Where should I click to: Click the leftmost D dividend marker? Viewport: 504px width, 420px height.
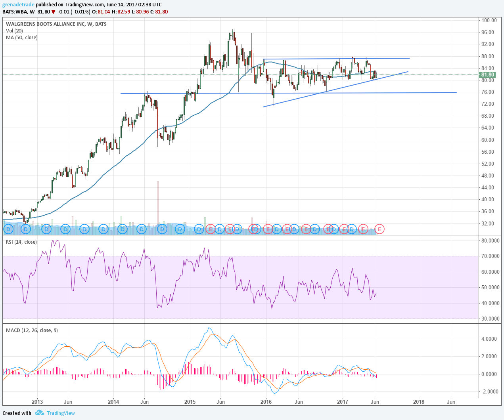pos(8,229)
